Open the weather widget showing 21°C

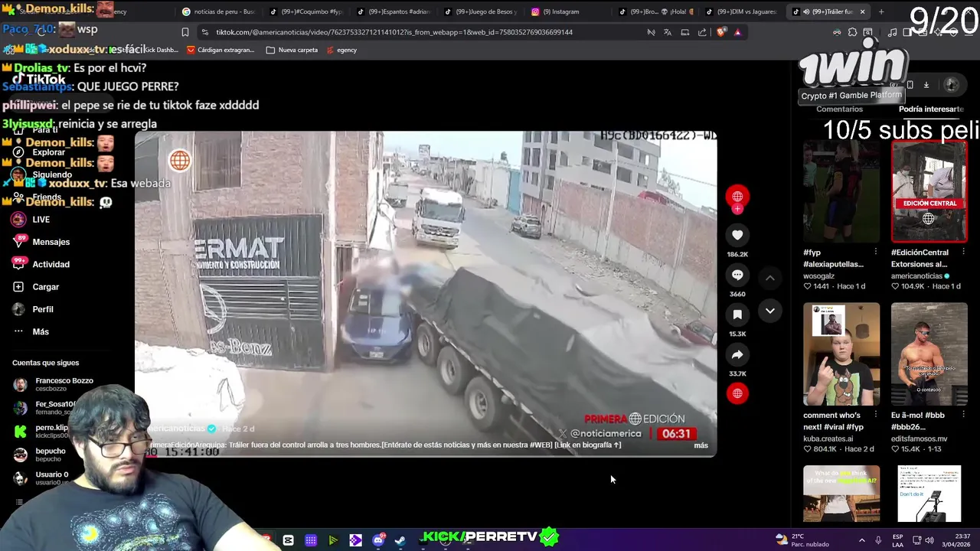tap(802, 540)
